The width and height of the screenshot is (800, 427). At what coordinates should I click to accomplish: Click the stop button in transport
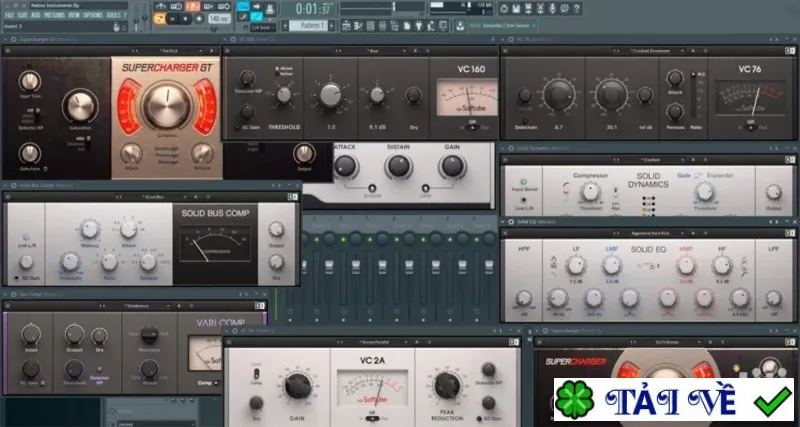click(x=185, y=18)
